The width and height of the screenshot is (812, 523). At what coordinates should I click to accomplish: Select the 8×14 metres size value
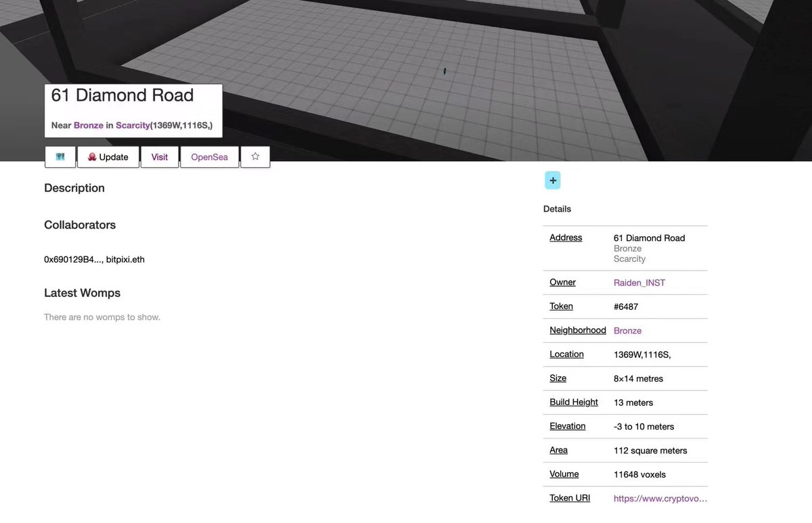click(638, 379)
